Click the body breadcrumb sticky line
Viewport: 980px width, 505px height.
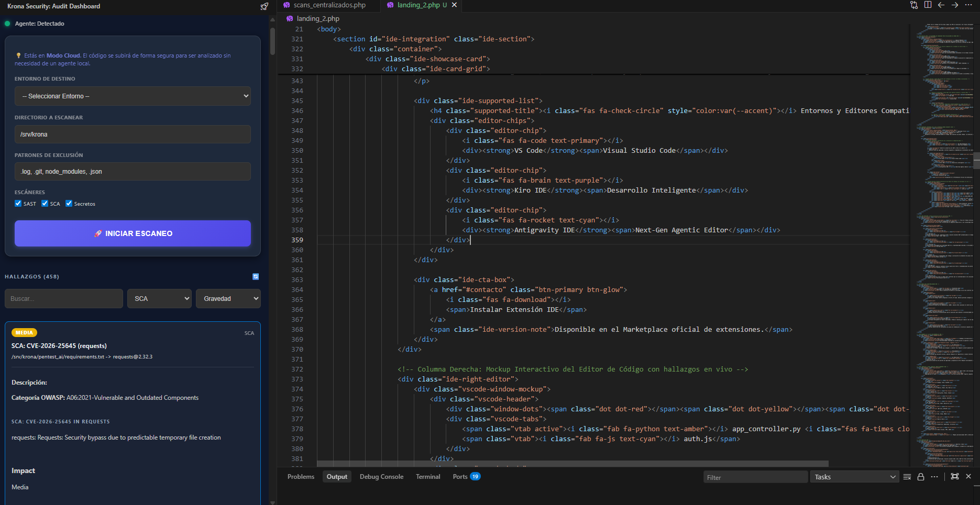click(x=328, y=29)
